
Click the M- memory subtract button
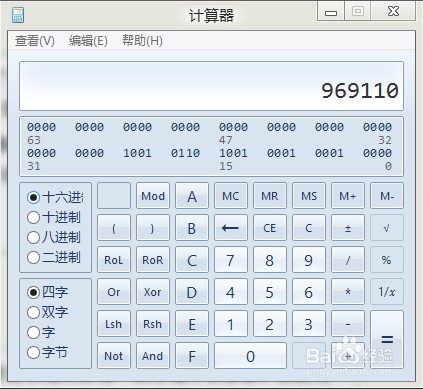point(387,196)
